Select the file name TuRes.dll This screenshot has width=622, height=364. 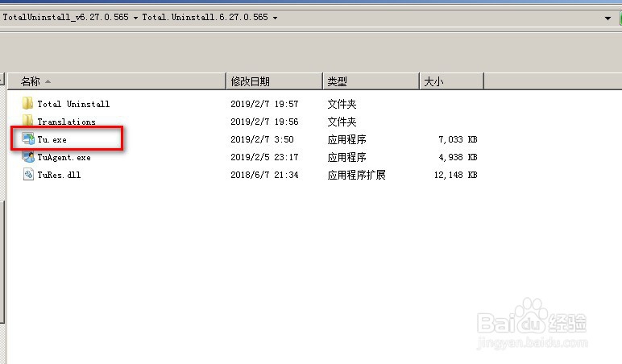click(59, 175)
